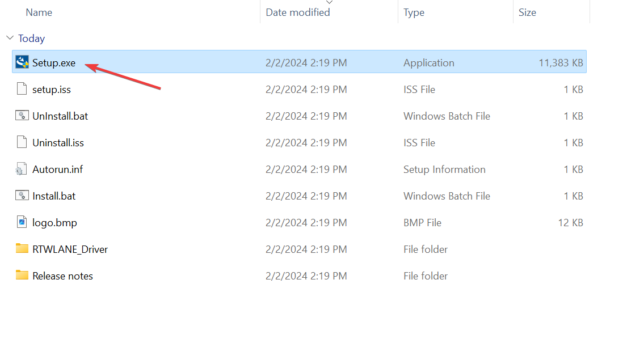Collapse the Today group

10,38
